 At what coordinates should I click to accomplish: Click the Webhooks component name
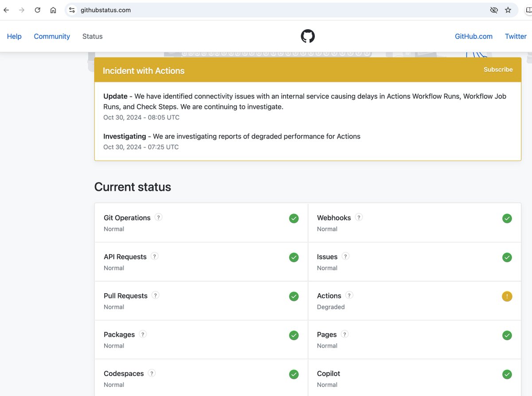coord(334,218)
